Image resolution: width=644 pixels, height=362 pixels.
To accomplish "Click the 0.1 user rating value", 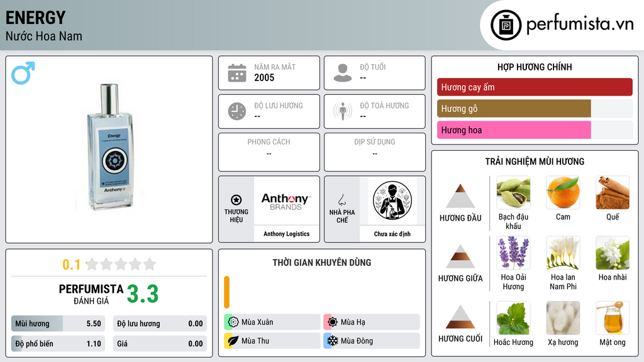I will click(71, 265).
